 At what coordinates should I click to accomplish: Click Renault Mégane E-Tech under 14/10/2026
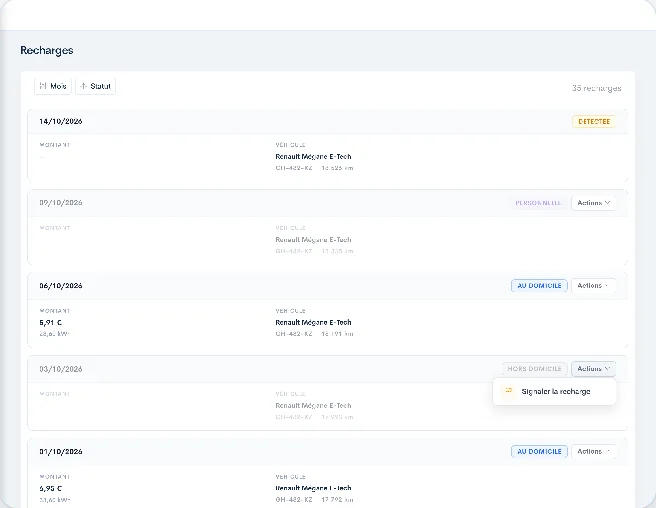click(313, 157)
